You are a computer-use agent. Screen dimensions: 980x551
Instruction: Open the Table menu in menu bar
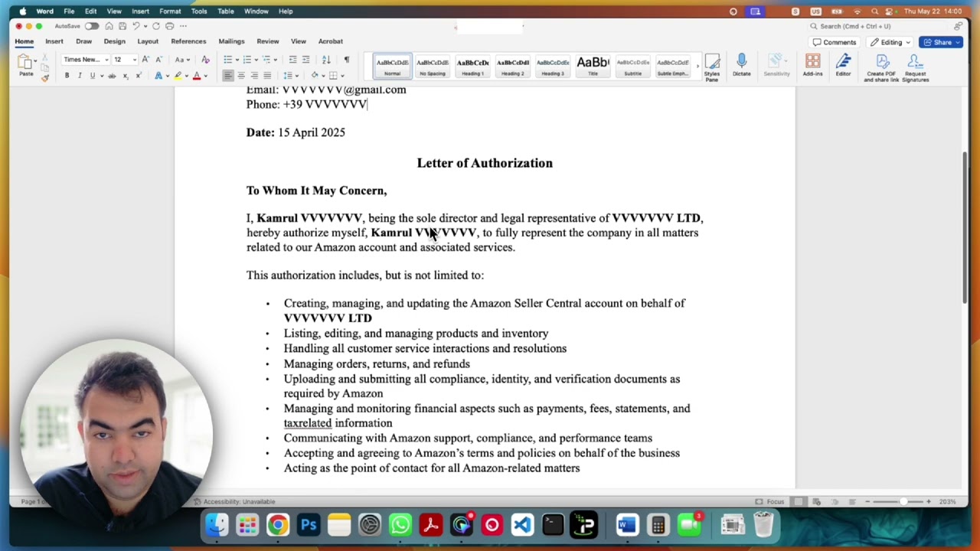click(x=226, y=11)
